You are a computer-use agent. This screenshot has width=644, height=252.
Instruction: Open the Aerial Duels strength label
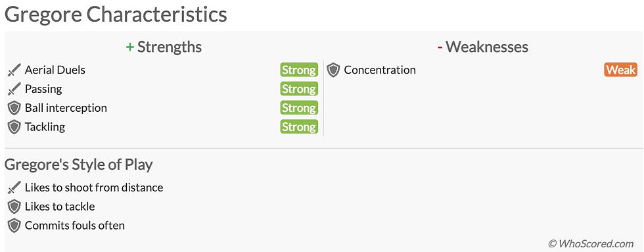[x=55, y=70]
